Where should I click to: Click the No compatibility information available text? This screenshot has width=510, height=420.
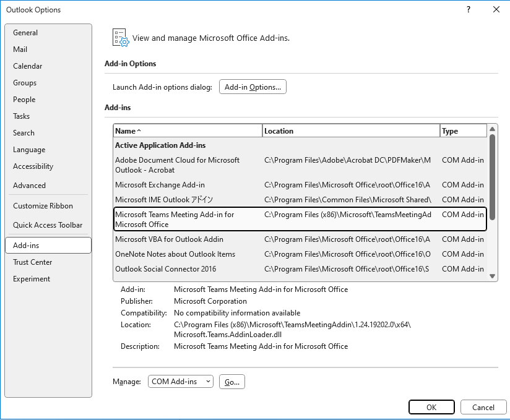237,313
